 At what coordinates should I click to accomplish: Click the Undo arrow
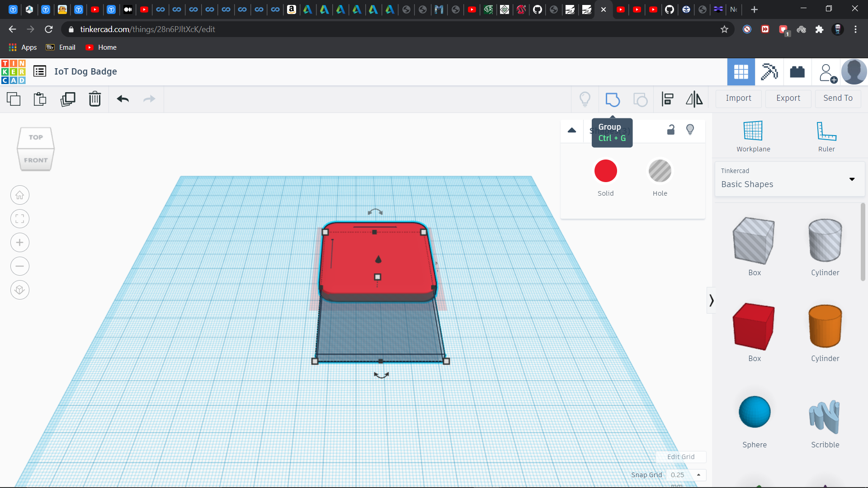(123, 99)
